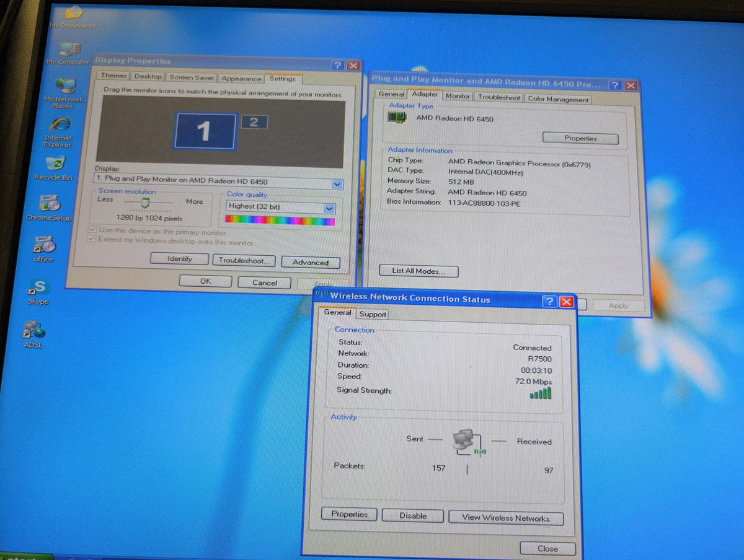
Task: Select monitor 1 in the arrangement preview
Action: 205,131
